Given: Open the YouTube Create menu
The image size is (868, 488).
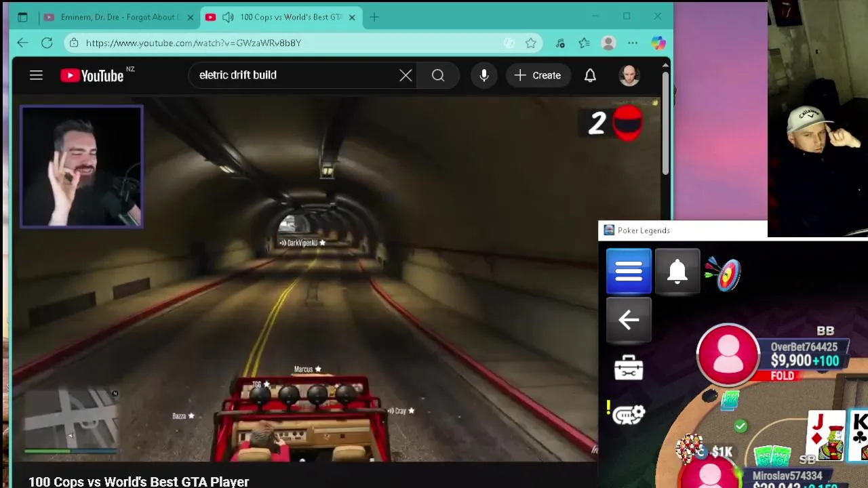Looking at the screenshot, I should pos(538,75).
